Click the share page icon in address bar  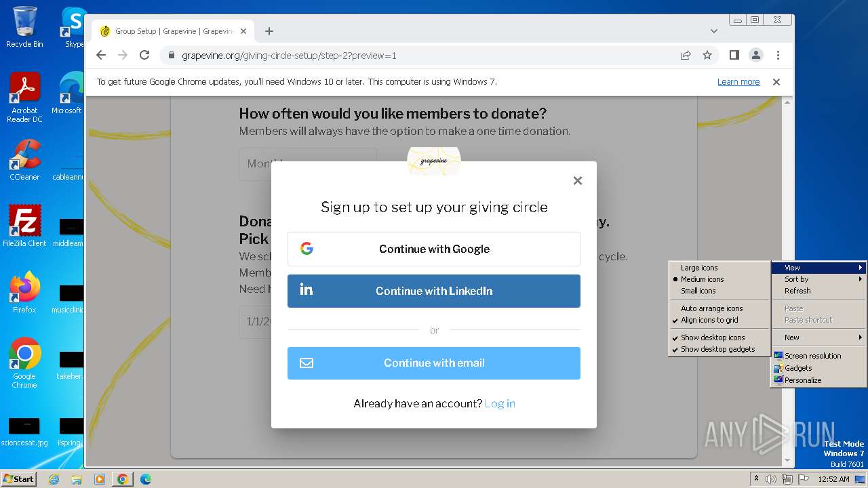pos(686,55)
